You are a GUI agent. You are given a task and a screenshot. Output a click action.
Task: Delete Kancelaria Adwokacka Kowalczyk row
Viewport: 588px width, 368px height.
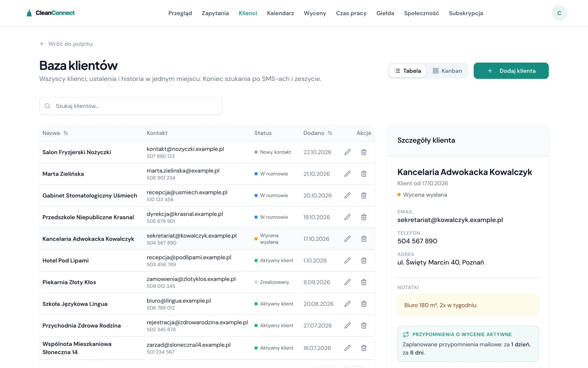(364, 239)
